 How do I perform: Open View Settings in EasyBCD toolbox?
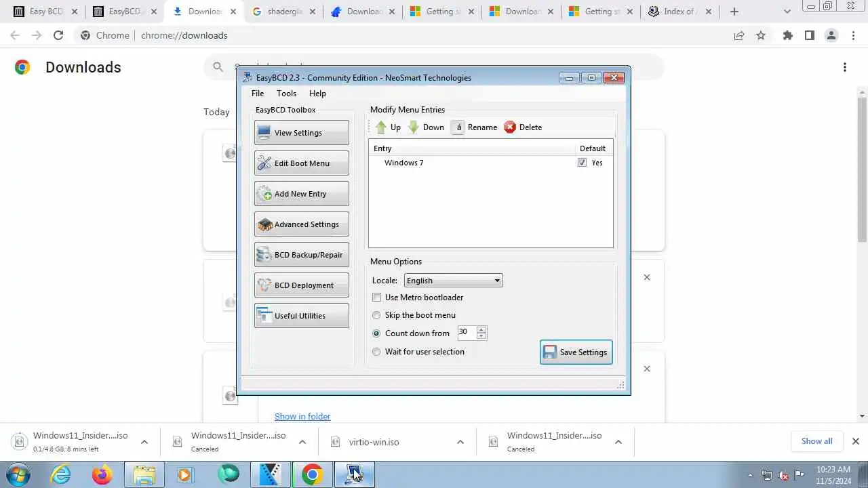[302, 133]
